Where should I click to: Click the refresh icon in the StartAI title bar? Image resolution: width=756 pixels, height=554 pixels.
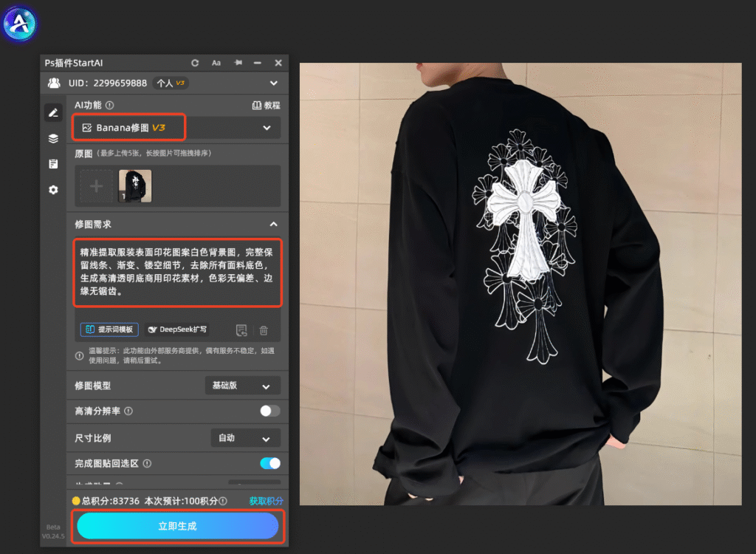click(x=195, y=63)
